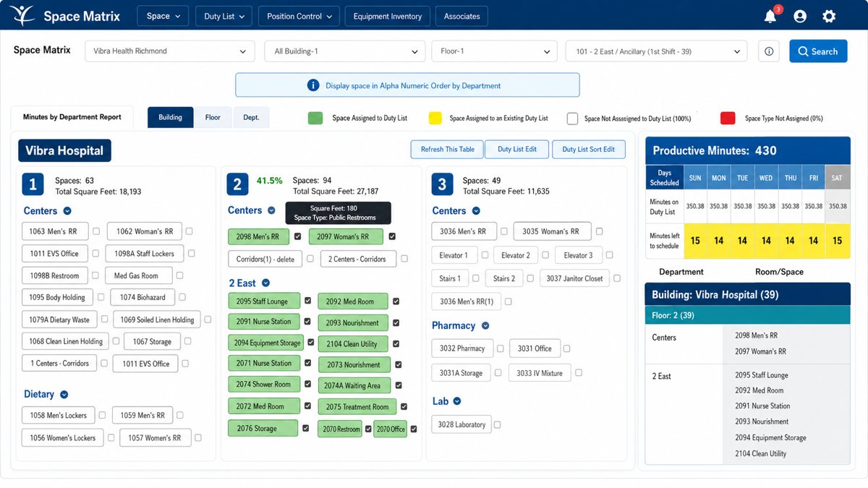Select the 3037 Janitor Closet space
The image size is (868, 488).
click(x=574, y=278)
